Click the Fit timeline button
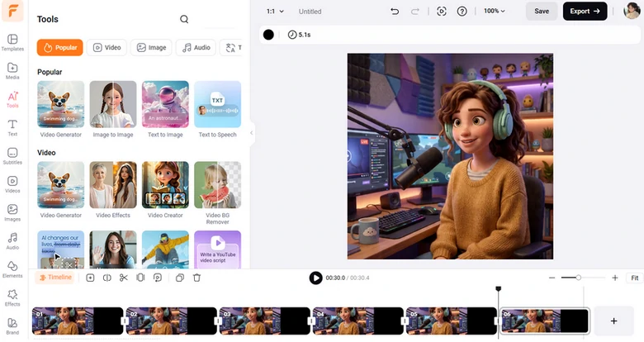 [635, 278]
